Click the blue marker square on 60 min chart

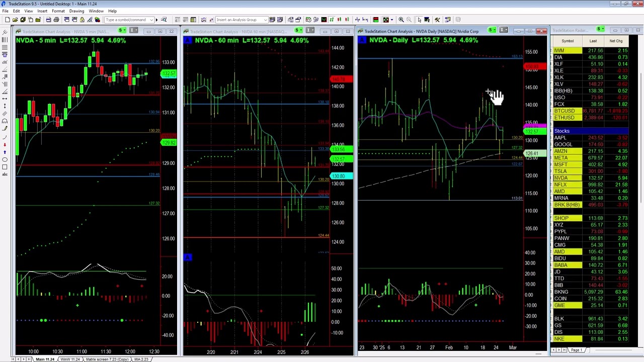187,257
